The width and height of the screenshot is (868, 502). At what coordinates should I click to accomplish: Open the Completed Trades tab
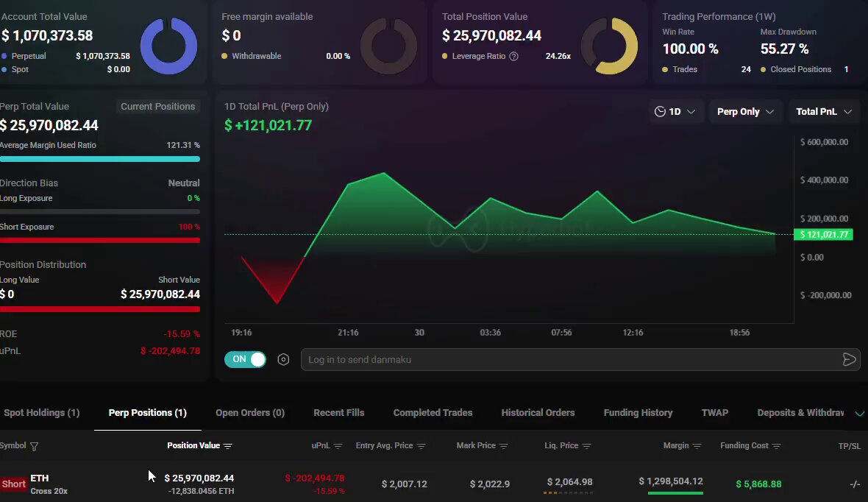pos(433,413)
